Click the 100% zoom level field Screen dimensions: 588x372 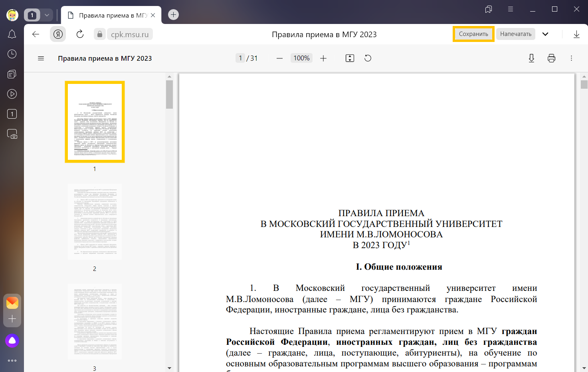(x=301, y=58)
